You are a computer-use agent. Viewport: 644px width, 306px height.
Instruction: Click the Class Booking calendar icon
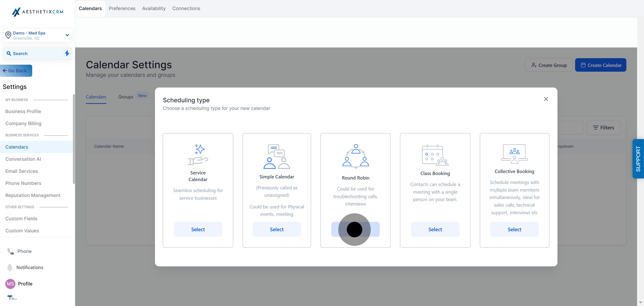tap(435, 155)
